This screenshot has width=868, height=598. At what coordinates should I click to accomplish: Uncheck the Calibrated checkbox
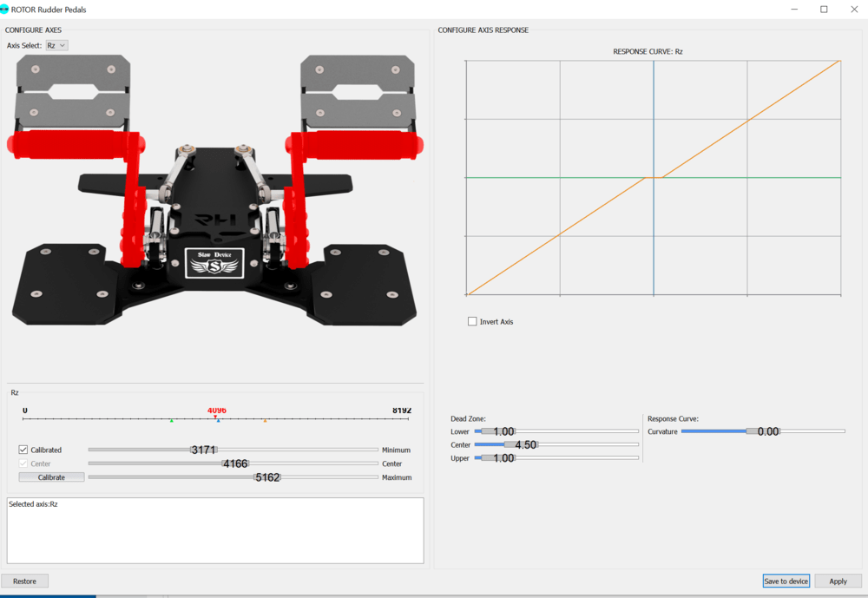click(23, 450)
